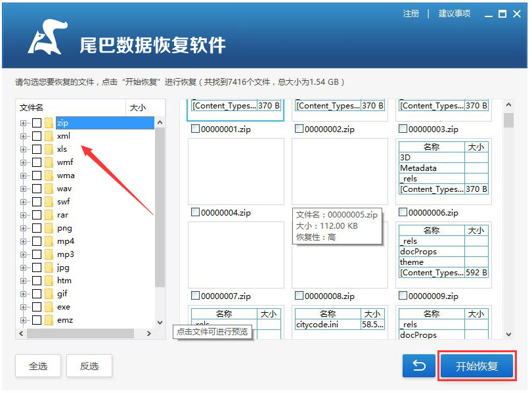Click the rar folder icon
The image size is (532, 393).
tap(49, 215)
